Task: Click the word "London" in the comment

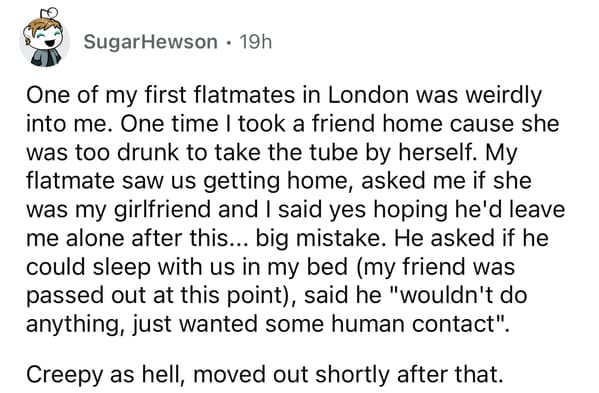Action: (368, 95)
